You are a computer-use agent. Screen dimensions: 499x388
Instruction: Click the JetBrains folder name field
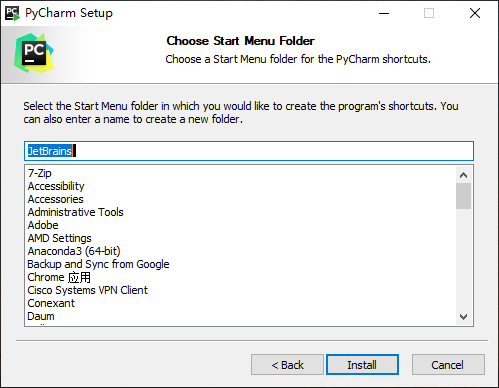[x=249, y=151]
